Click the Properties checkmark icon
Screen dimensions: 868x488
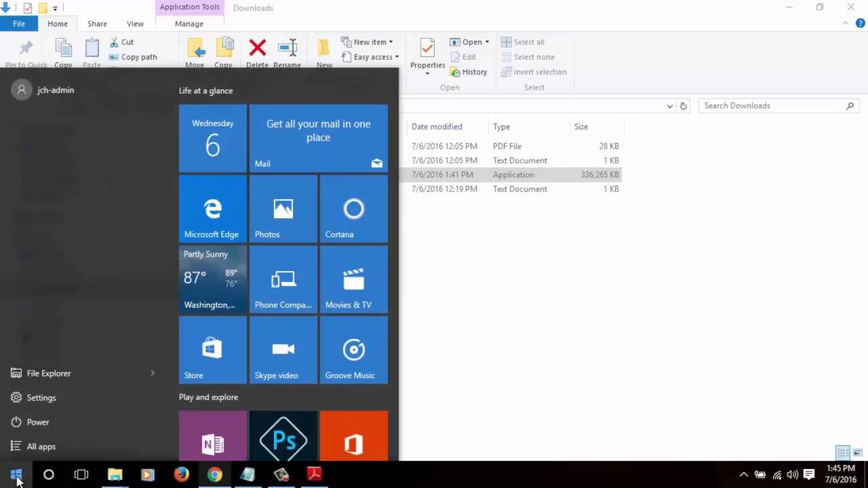[427, 48]
